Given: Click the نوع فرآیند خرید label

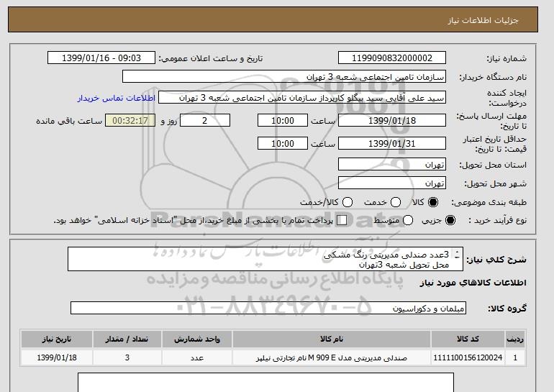Looking at the screenshot, I should (497, 220).
